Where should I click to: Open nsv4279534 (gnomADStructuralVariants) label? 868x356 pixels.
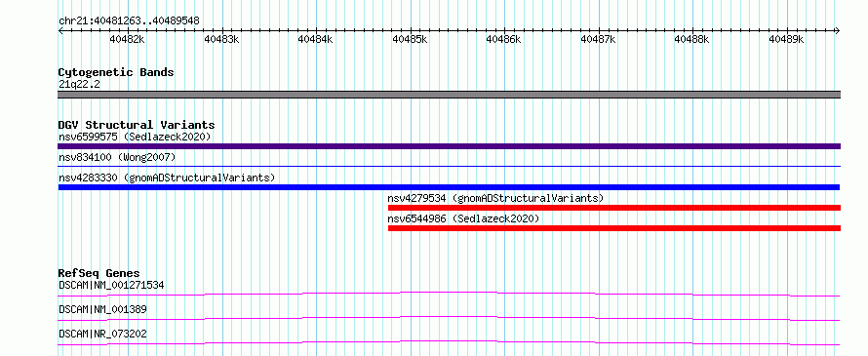click(495, 198)
